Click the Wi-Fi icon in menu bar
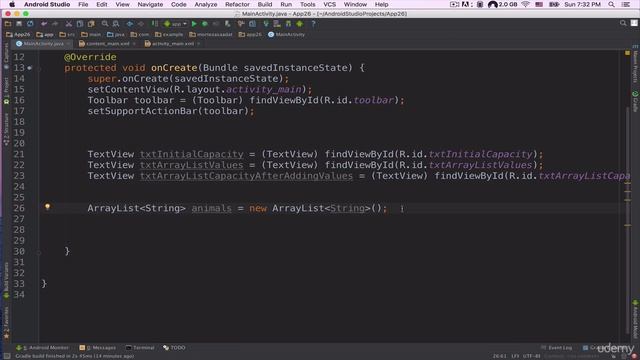The height and width of the screenshot is (360, 640). tap(525, 4)
